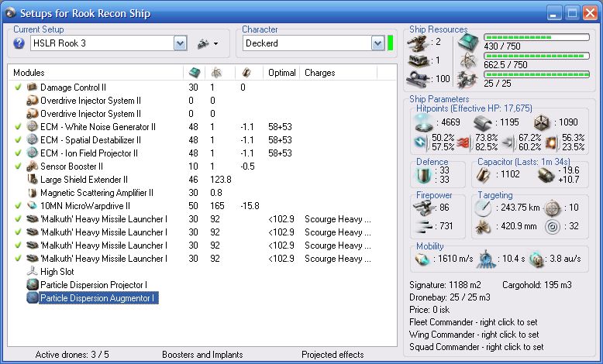This screenshot has width=603, height=364.
Task: Click the CPU column header icon
Action: pos(195,73)
